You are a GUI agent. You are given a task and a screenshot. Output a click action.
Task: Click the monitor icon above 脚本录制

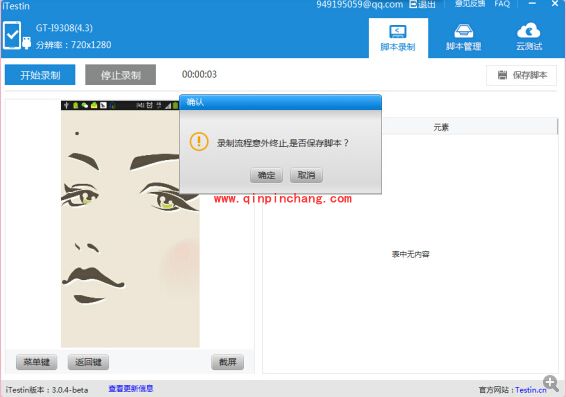[x=398, y=31]
